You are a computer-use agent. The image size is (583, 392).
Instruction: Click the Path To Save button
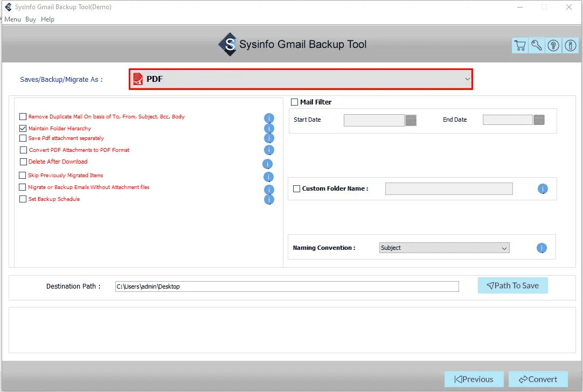(513, 285)
